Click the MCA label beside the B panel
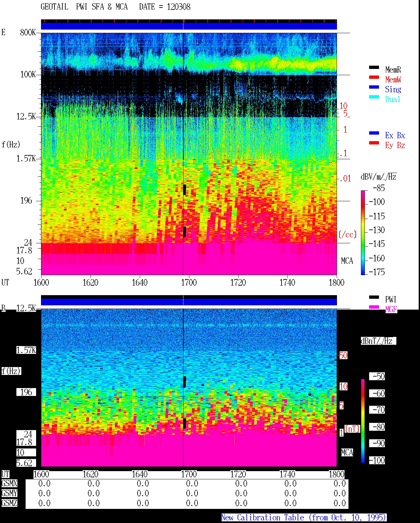Image resolution: width=420 pixels, height=523 pixels. tap(347, 452)
